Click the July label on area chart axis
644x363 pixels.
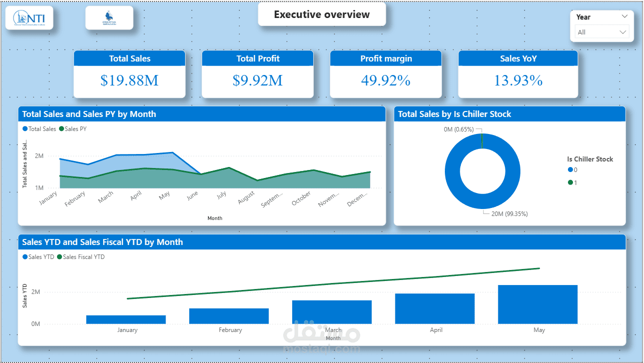click(222, 196)
